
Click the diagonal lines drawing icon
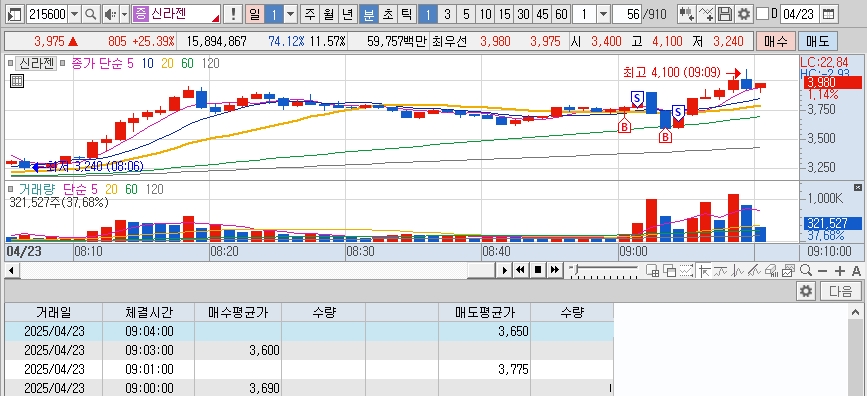pyautogui.click(x=754, y=270)
